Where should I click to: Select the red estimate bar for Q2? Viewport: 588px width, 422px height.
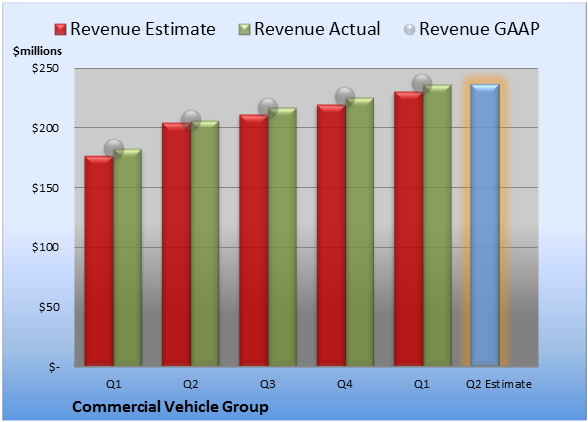pos(176,245)
